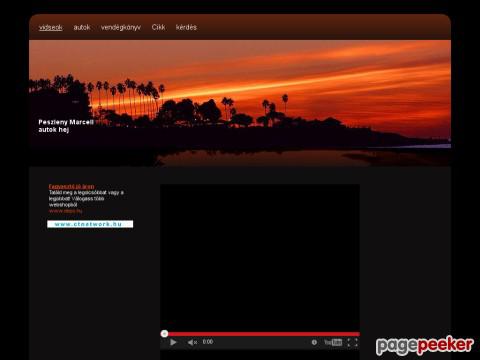Click the www.ctnetwork.hu banner

pyautogui.click(x=90, y=224)
